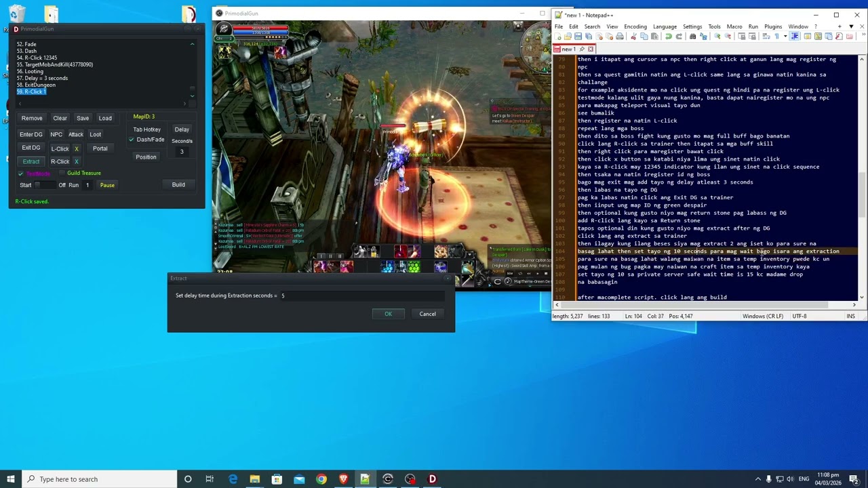Toggle the TestMode checkbox

21,174
